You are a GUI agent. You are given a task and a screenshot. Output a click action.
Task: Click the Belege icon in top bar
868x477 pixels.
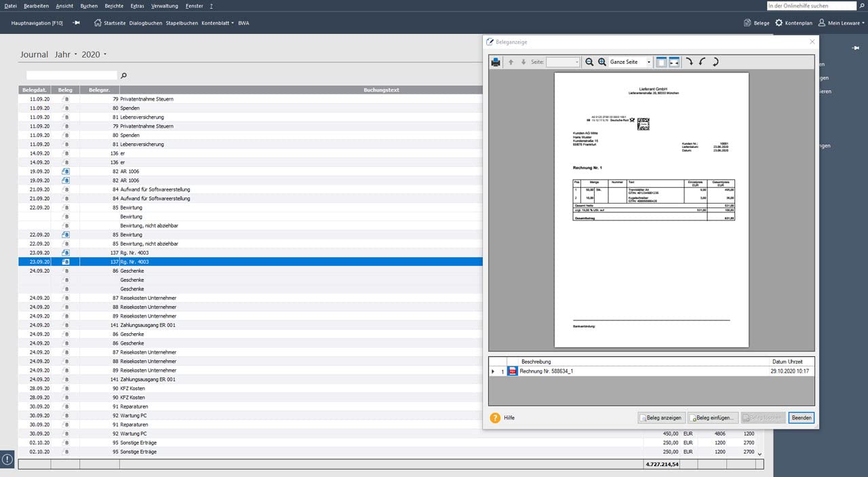(747, 22)
